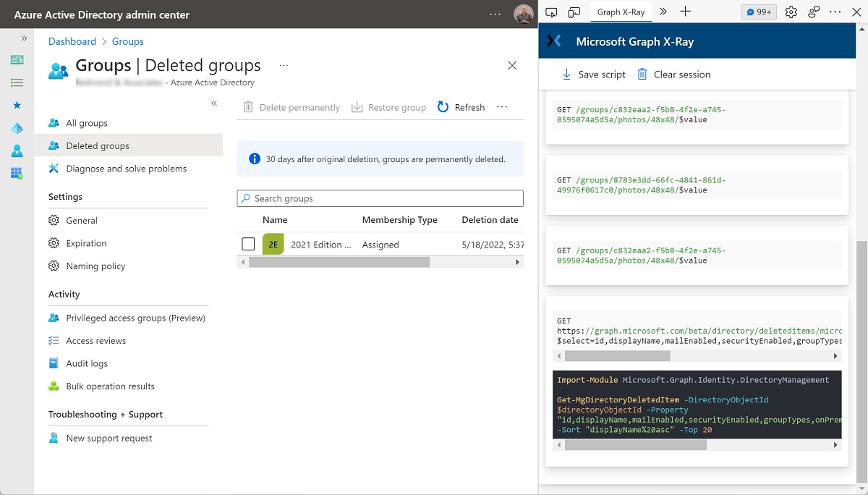Click the account avatar in the header
The image size is (868, 495).
[523, 14]
